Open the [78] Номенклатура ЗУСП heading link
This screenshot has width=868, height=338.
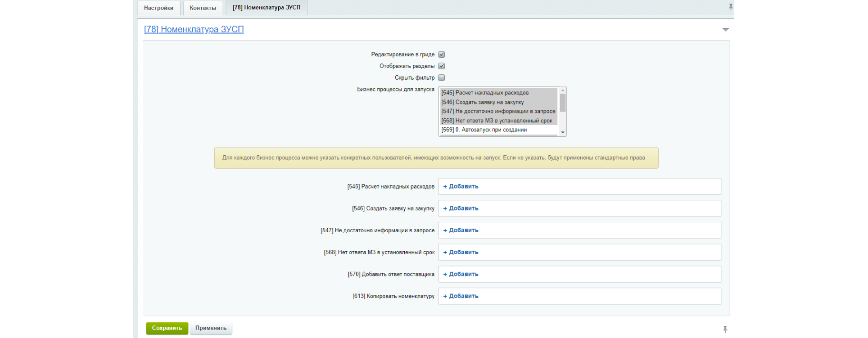[x=194, y=29]
